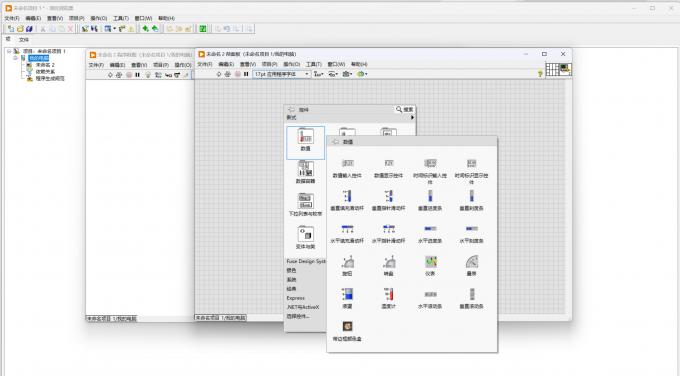Image resolution: width=680 pixels, height=376 pixels.
Task: Open the Distribute Objects dropdown
Action: (333, 74)
